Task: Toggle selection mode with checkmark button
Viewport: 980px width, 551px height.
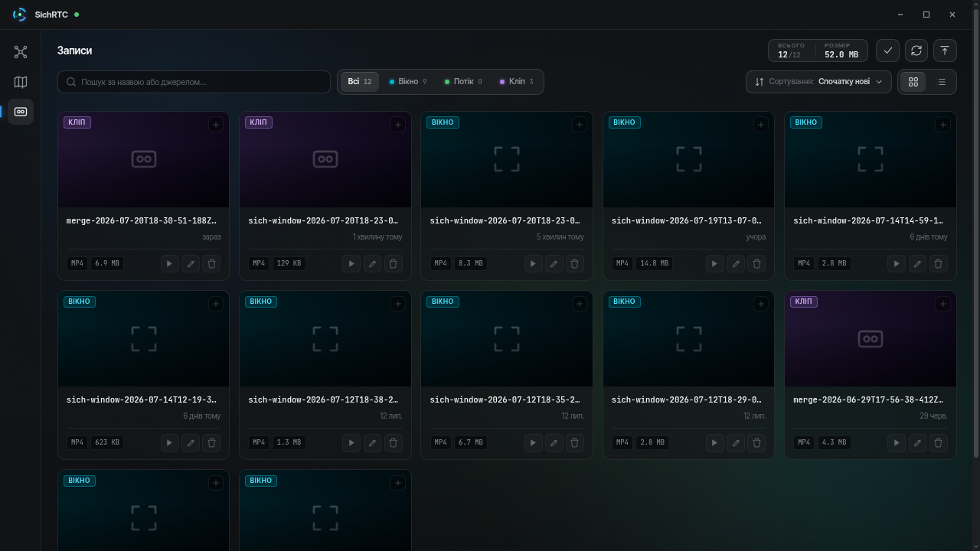Action: (888, 51)
